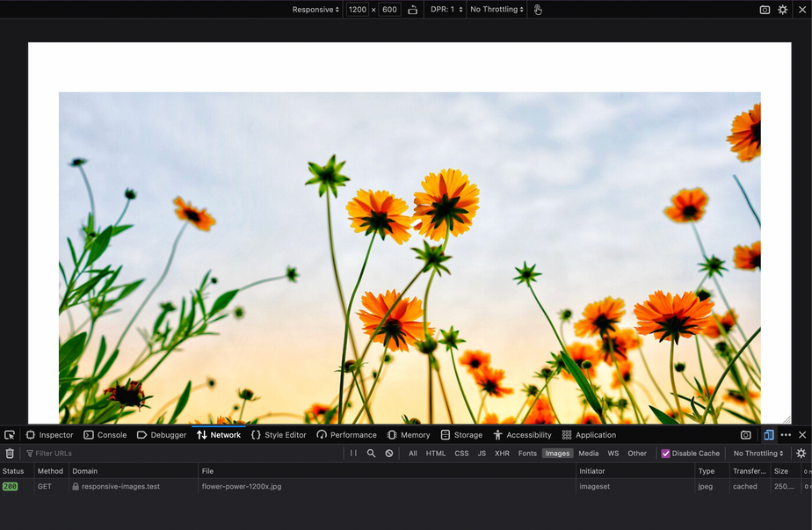Open the Responsive device selector dropdown
812x530 pixels.
(x=315, y=9)
